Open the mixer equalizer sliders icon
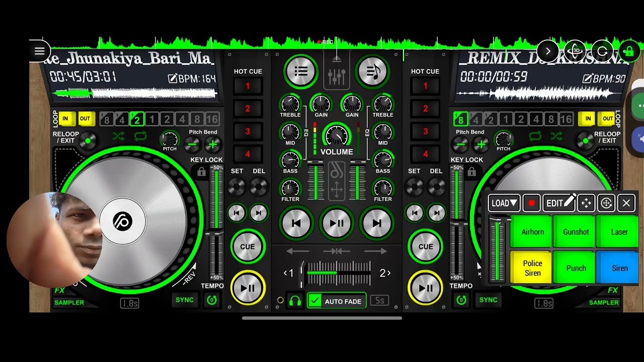This screenshot has height=362, width=644. pyautogui.click(x=337, y=72)
